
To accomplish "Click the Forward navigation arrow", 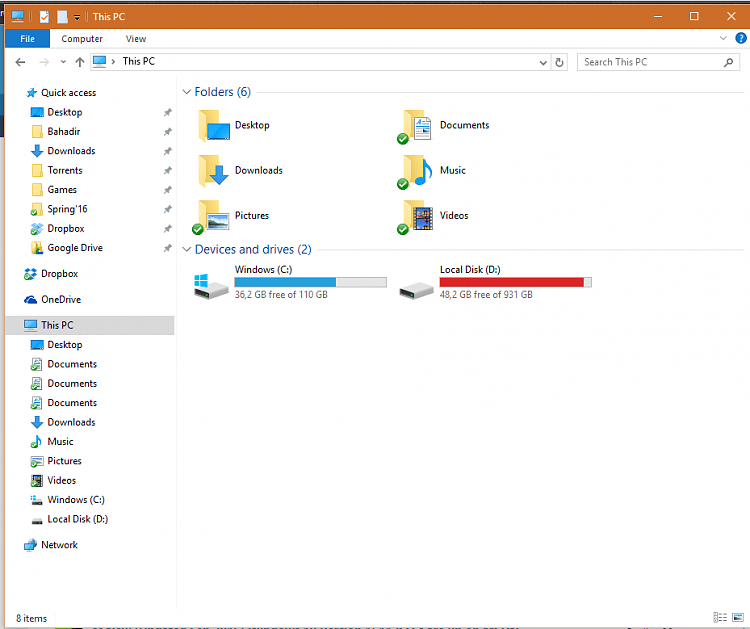I will [44, 62].
